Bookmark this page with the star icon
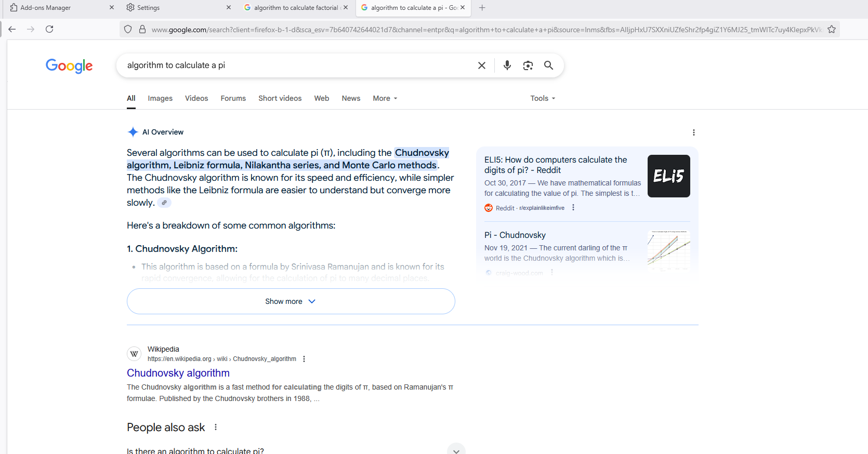Image resolution: width=868 pixels, height=454 pixels. click(832, 30)
